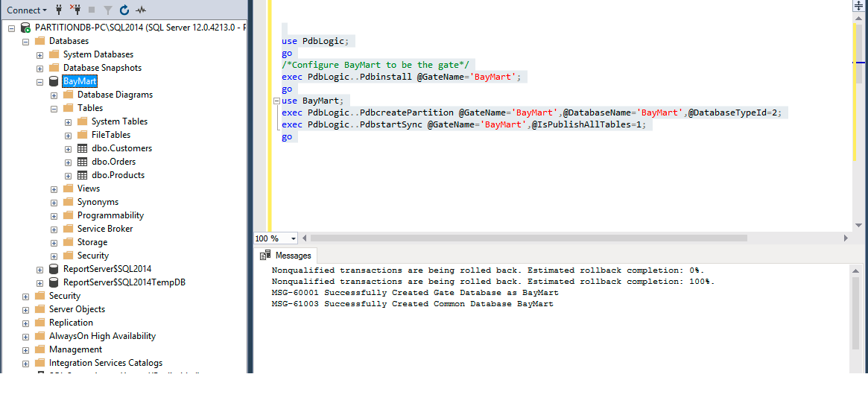This screenshot has height=415, width=868.
Task: Expand the Storage folder
Action: [54, 242]
